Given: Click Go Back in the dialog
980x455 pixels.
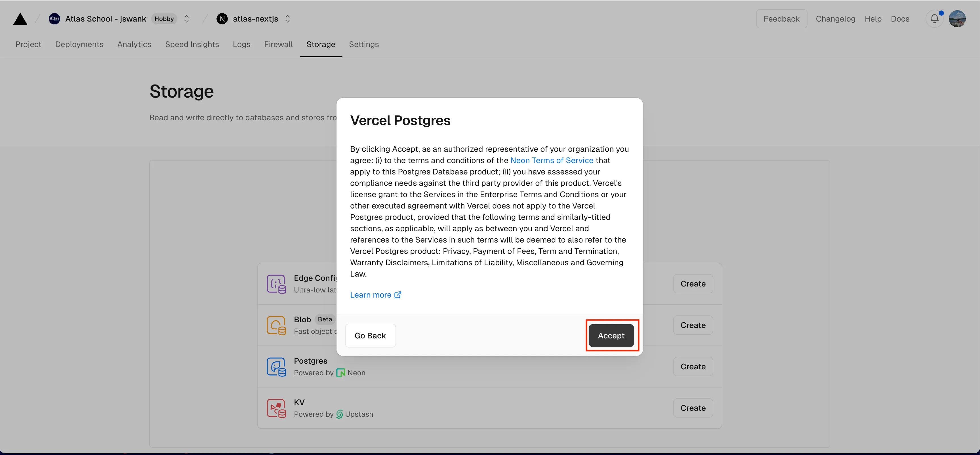Looking at the screenshot, I should (x=370, y=336).
